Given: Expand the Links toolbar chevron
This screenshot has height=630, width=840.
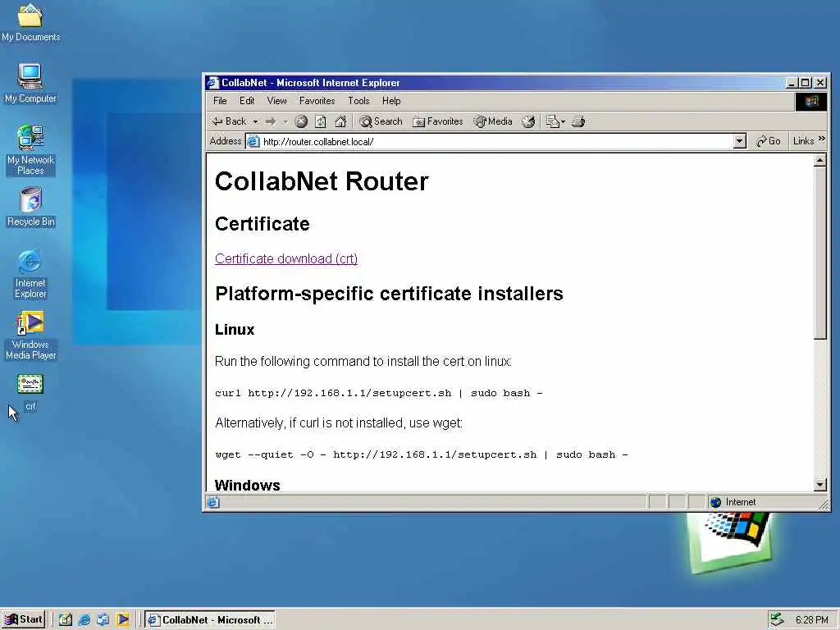Looking at the screenshot, I should [822, 139].
